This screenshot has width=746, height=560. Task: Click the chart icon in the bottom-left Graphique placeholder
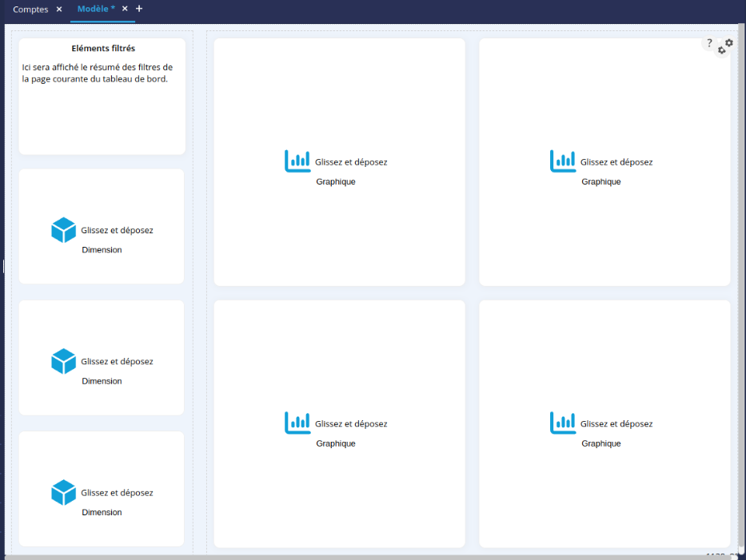297,423
